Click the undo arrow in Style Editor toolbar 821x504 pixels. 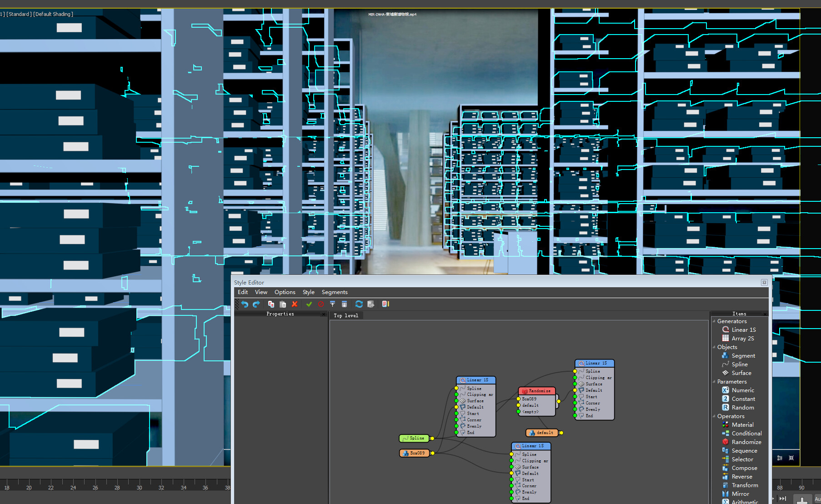(245, 304)
